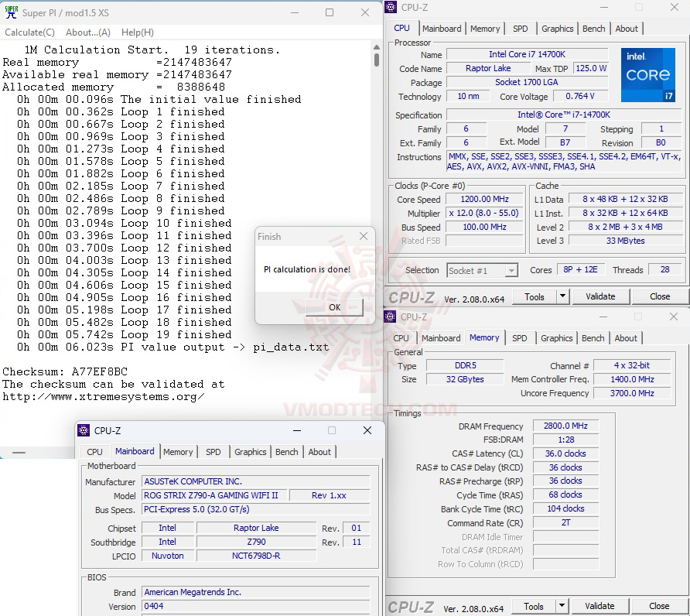The height and width of the screenshot is (616, 690).
Task: Click the CPU-Z icon on the Mainboard window titlebar
Action: coord(84,430)
